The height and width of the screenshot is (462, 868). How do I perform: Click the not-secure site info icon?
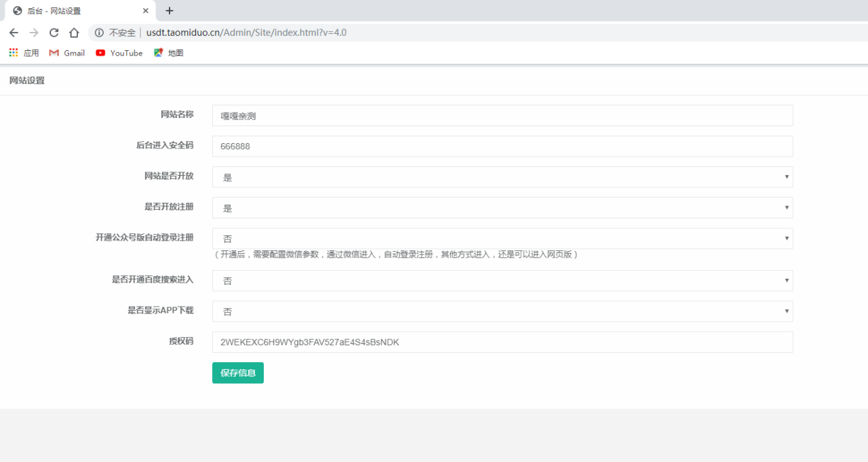click(x=99, y=33)
